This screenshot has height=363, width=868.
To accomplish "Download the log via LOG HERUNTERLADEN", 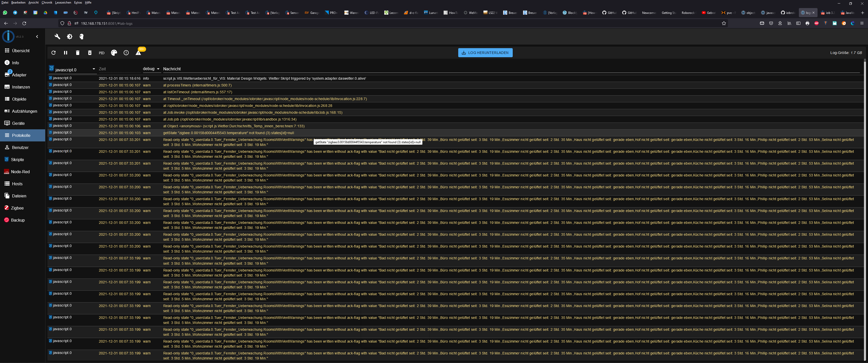I will pyautogui.click(x=485, y=52).
